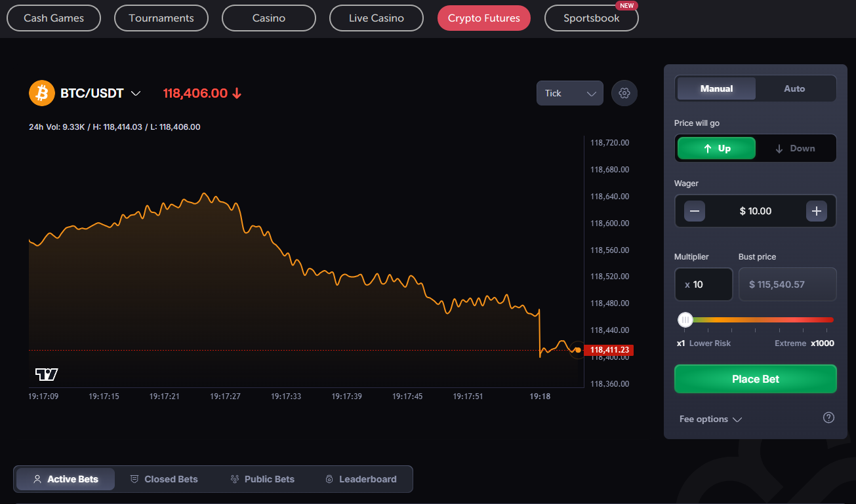Click the multiplier risk slider handle
Viewport: 856px width, 504px height.
(685, 320)
